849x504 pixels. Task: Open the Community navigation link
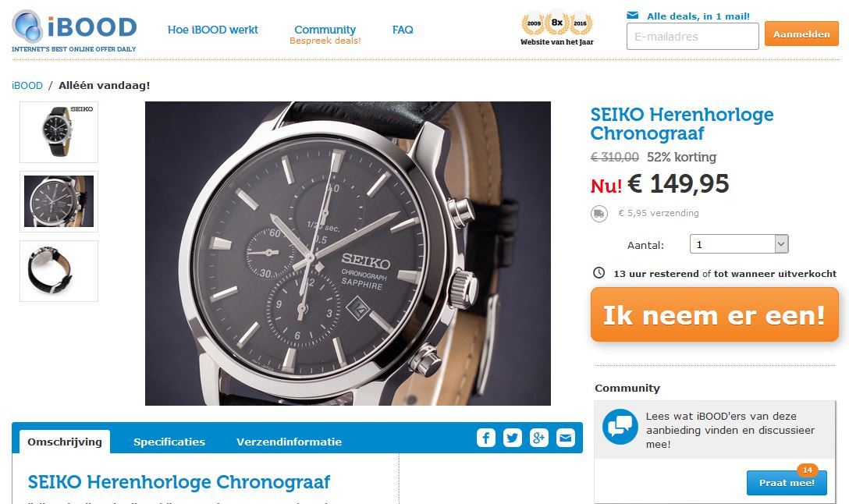coord(325,30)
